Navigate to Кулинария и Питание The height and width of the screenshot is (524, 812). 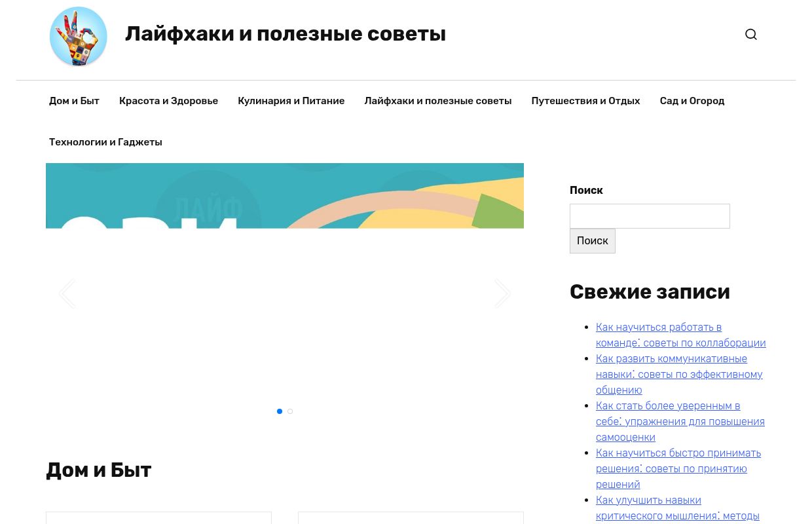tap(291, 101)
